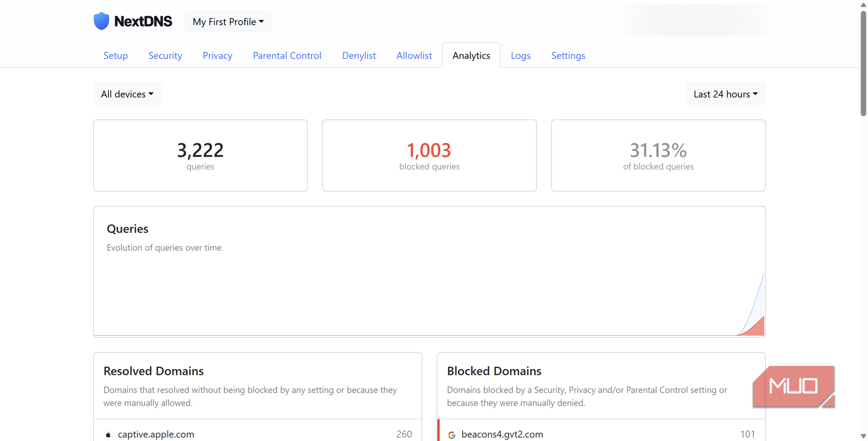Switch to the Security tab

point(165,55)
